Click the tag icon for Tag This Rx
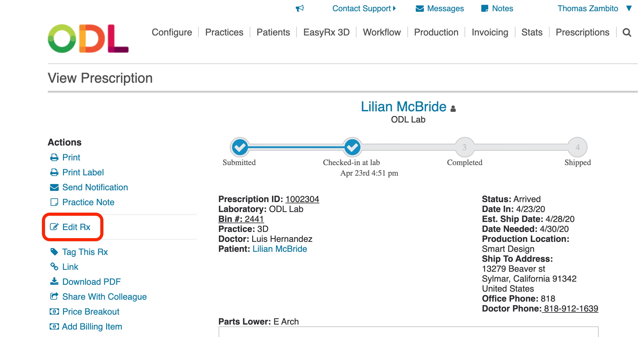 pyautogui.click(x=54, y=252)
